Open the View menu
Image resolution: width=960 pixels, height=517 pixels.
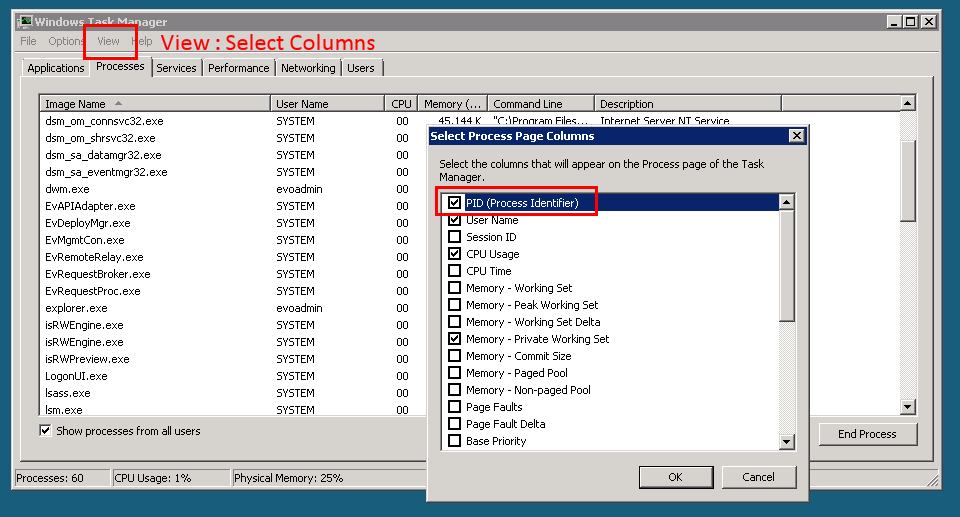tap(108, 41)
